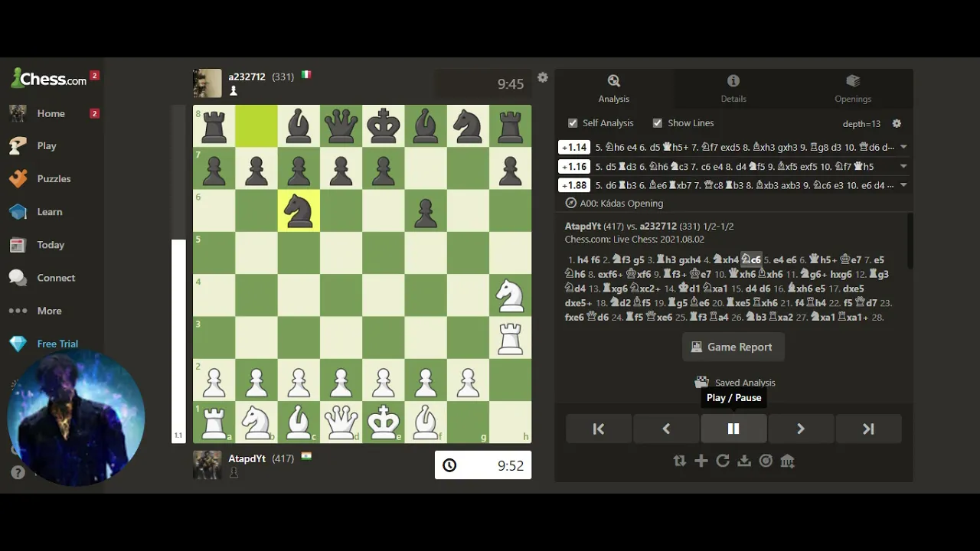Click username AtapdYt below the board
The height and width of the screenshot is (551, 980).
tap(247, 458)
